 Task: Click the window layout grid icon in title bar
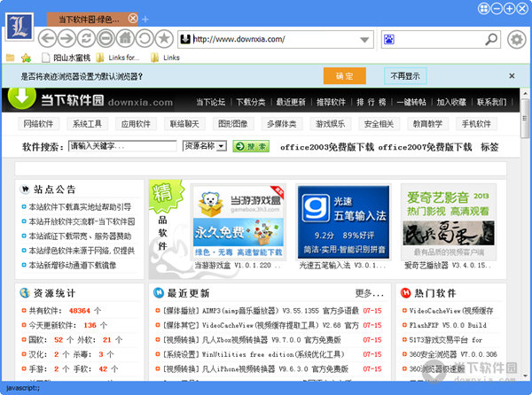click(x=484, y=9)
